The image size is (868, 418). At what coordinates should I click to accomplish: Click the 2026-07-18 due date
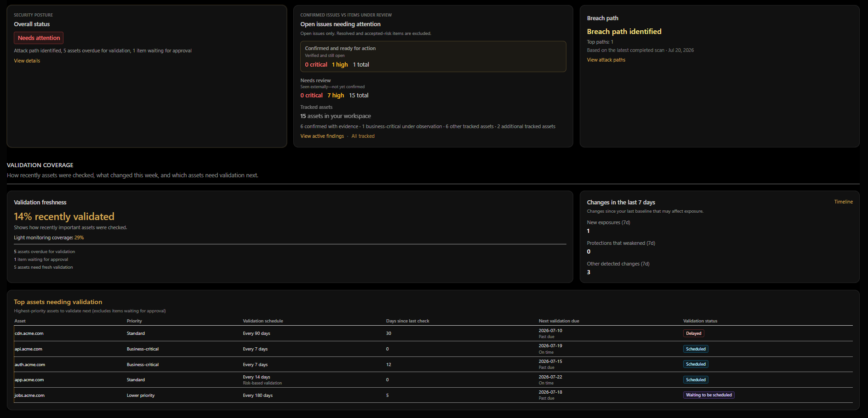click(x=550, y=392)
